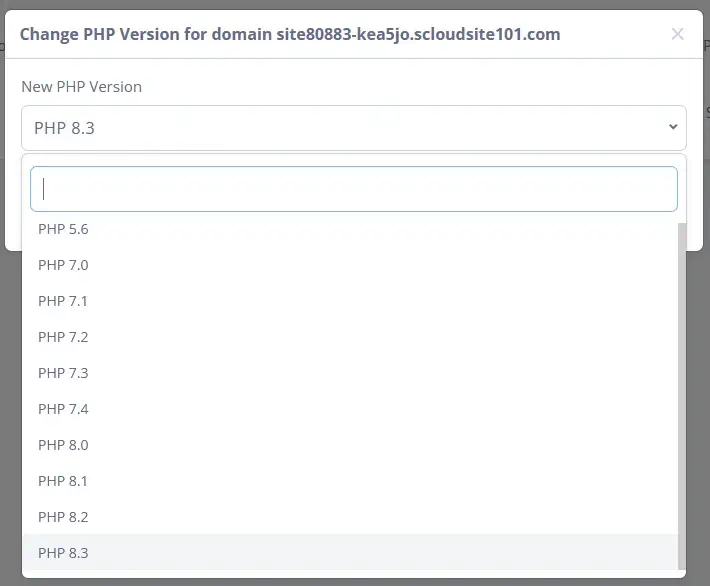Screen dimensions: 710x586
Task: Select PHP 5.6 from the list
Action: pyautogui.click(x=350, y=229)
